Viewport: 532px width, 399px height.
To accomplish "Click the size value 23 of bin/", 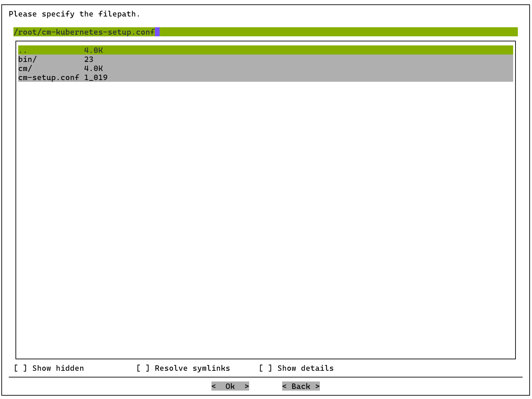I will tap(89, 59).
